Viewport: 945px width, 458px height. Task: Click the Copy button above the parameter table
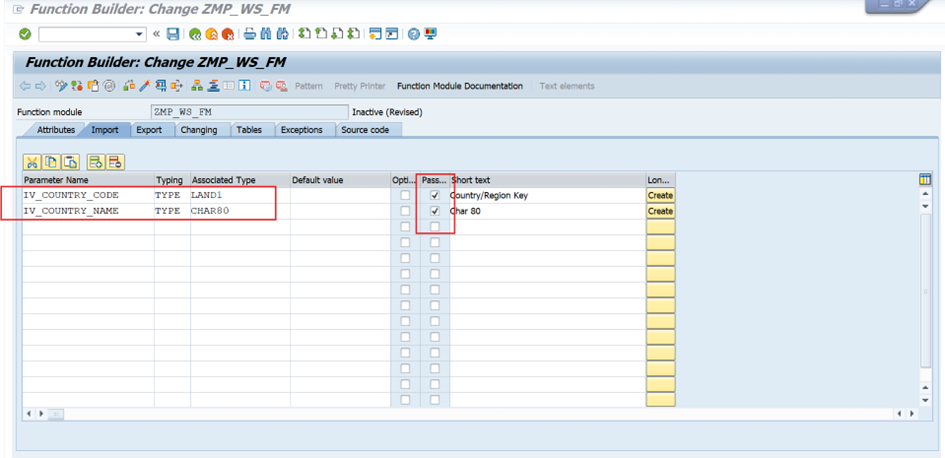tap(51, 162)
